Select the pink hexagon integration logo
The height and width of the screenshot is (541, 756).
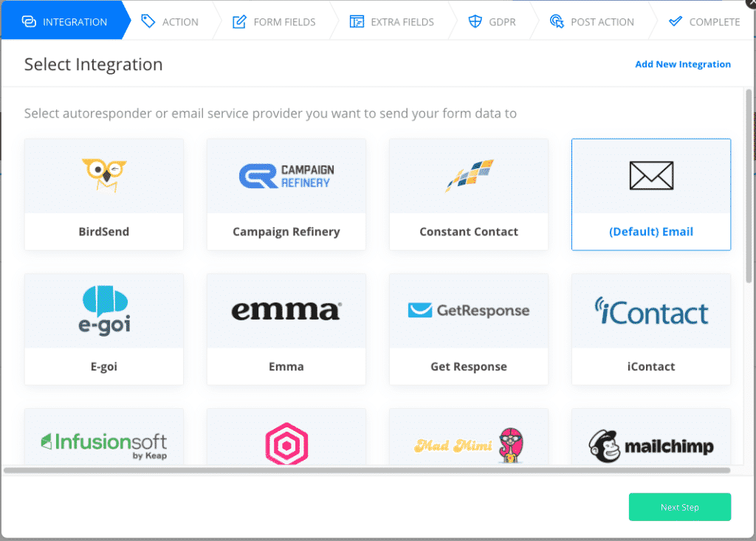tap(286, 444)
